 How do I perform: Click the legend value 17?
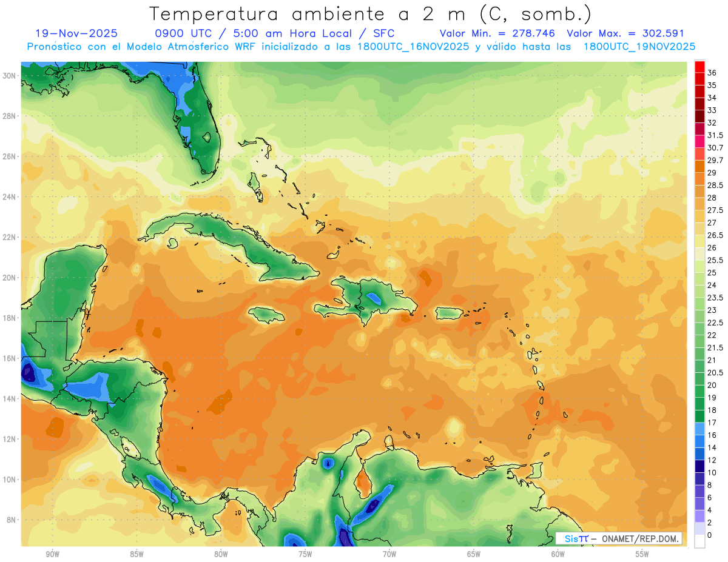(x=712, y=423)
